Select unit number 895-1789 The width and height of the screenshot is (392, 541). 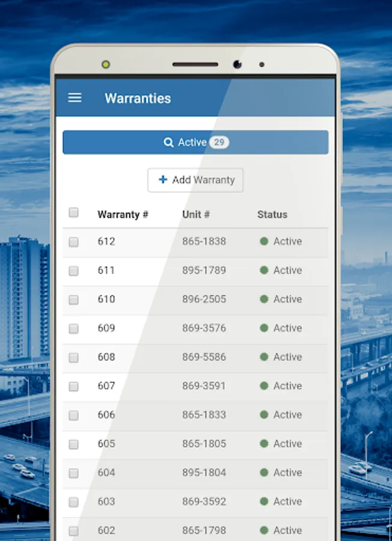pyautogui.click(x=204, y=270)
